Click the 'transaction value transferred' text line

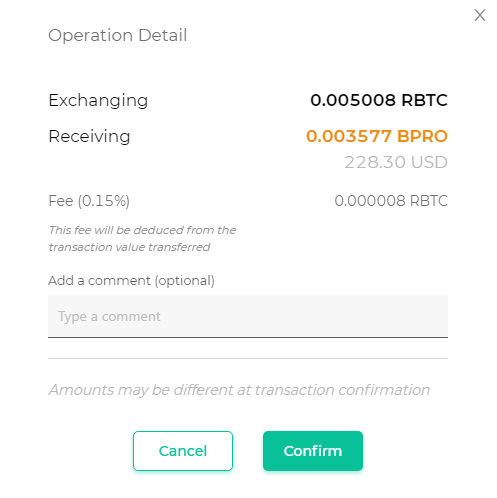[129, 247]
